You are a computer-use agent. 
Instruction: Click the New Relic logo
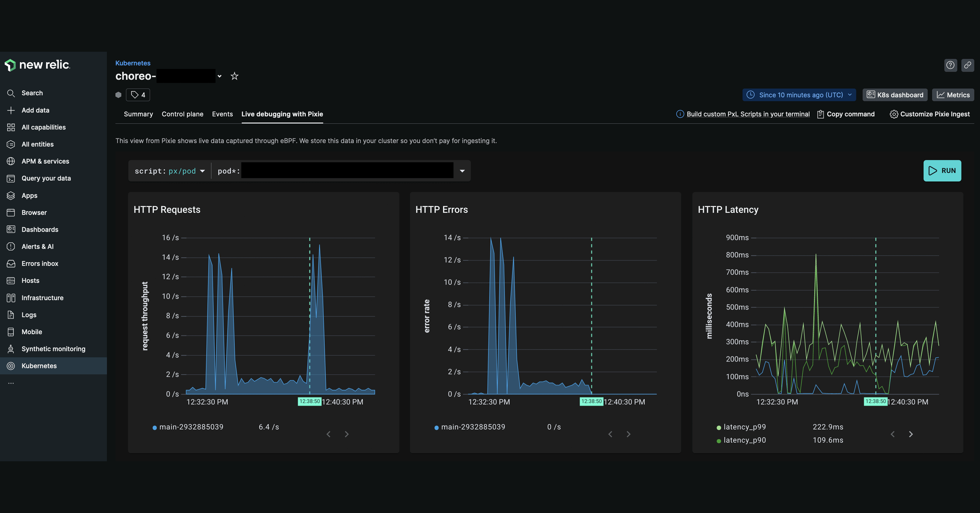tap(37, 65)
